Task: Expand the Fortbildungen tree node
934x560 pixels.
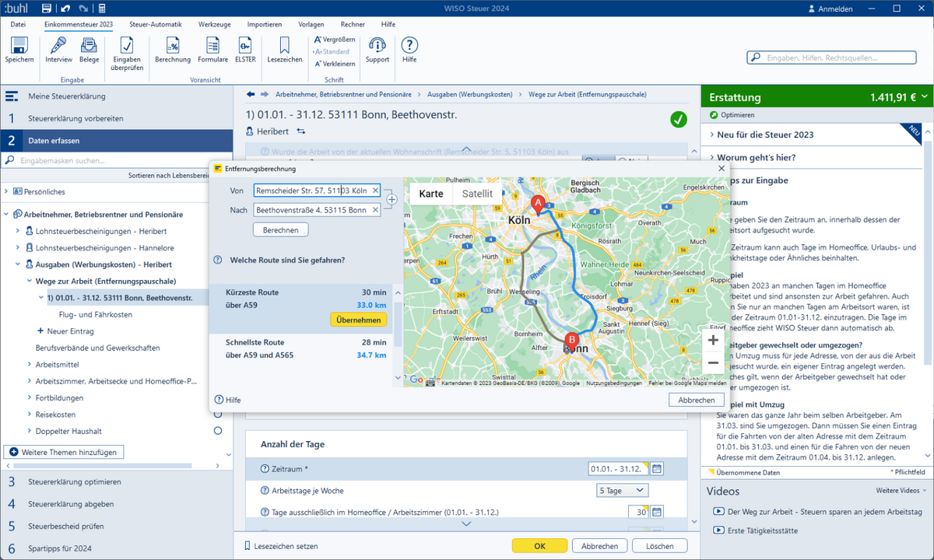Action: pyautogui.click(x=30, y=397)
